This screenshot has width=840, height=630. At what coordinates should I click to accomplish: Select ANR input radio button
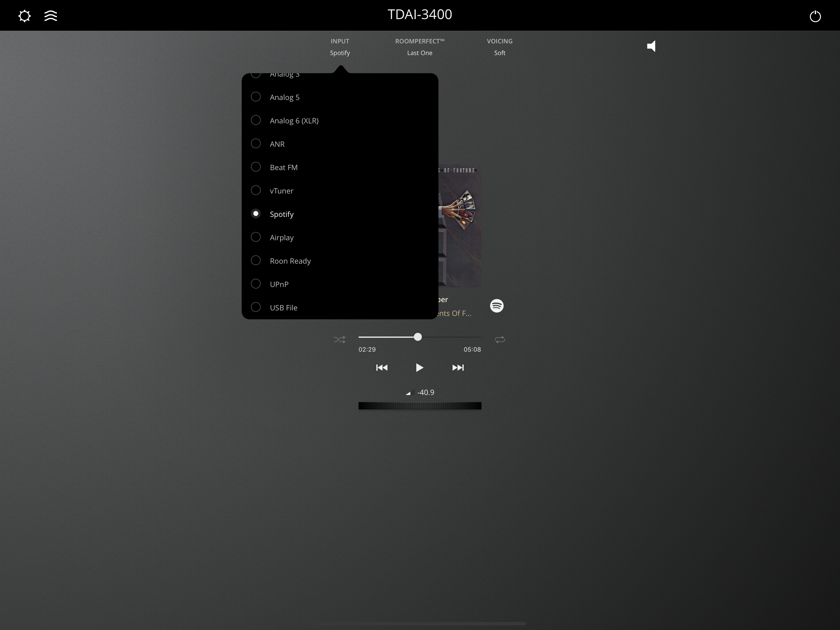click(x=256, y=144)
